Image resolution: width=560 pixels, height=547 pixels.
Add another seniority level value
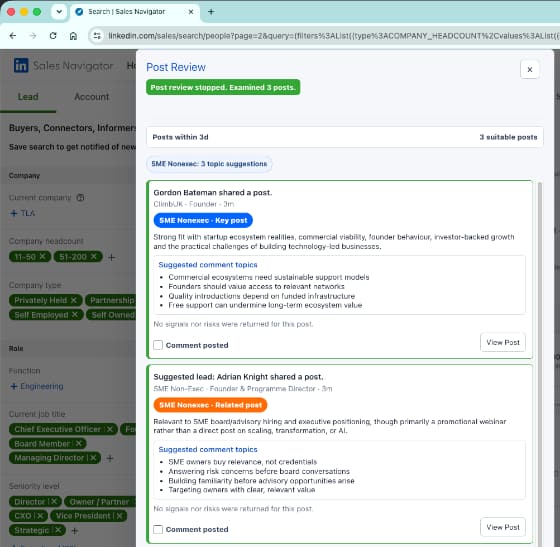75,531
